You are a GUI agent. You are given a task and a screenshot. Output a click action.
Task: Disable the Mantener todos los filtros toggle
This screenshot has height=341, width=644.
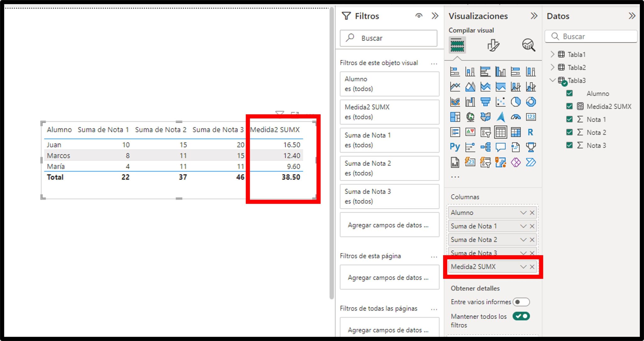(x=521, y=316)
